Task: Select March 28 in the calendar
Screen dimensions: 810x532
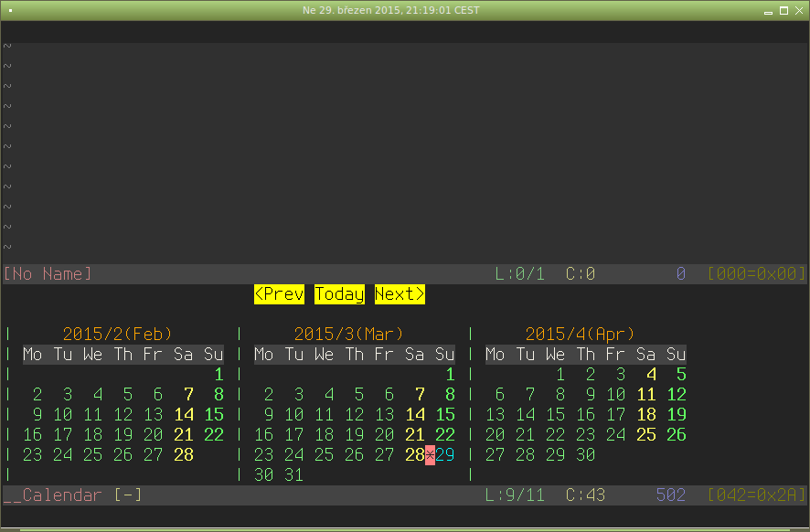Action: point(415,455)
